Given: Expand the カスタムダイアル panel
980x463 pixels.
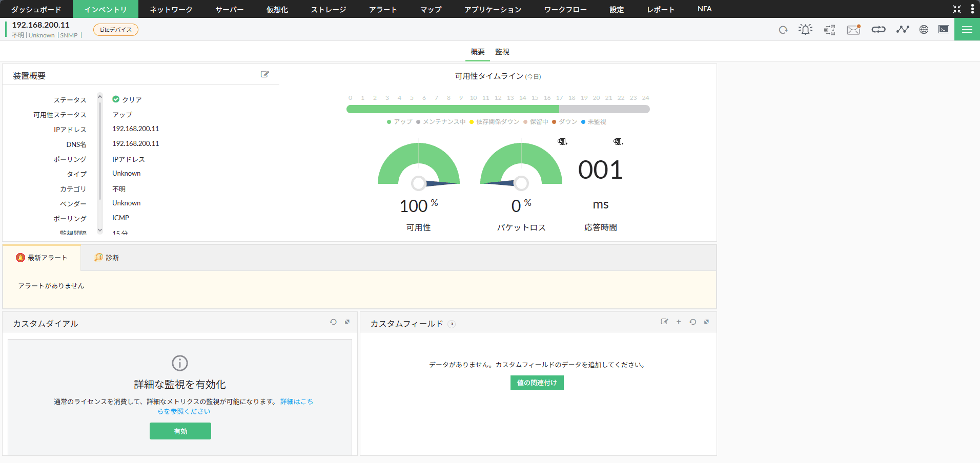Looking at the screenshot, I should tap(347, 322).
